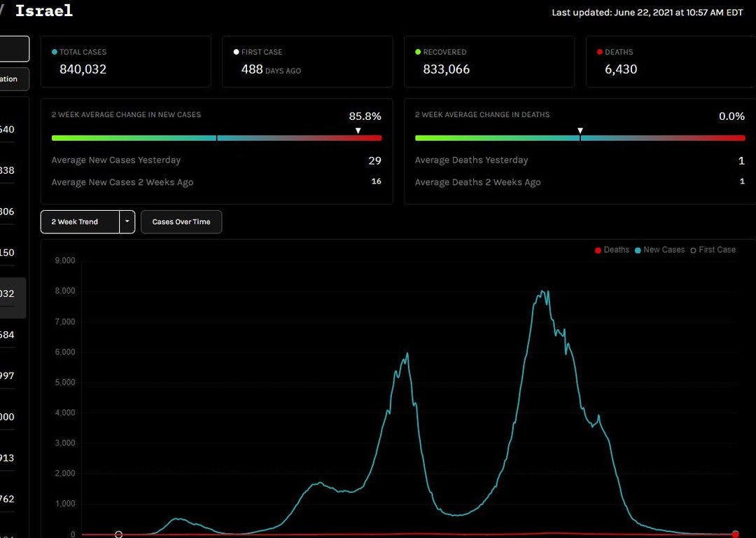Select the 2 Week Trend view
The height and width of the screenshot is (538, 756).
click(x=79, y=222)
